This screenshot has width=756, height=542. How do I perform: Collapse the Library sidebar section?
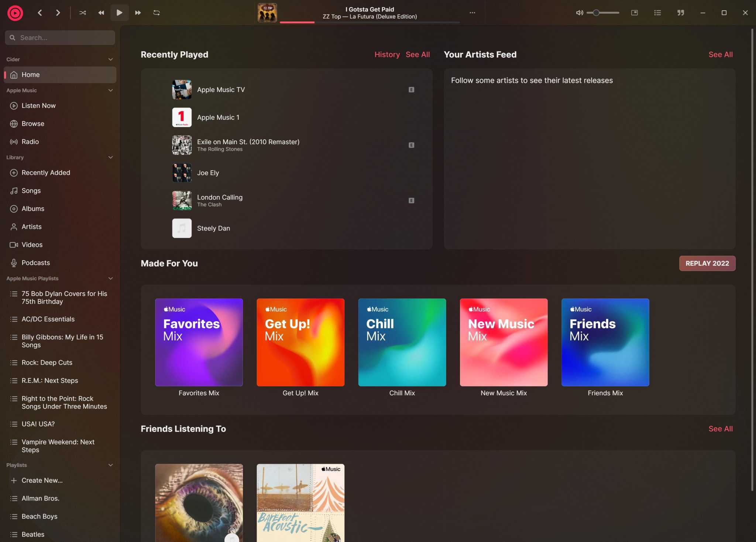110,157
